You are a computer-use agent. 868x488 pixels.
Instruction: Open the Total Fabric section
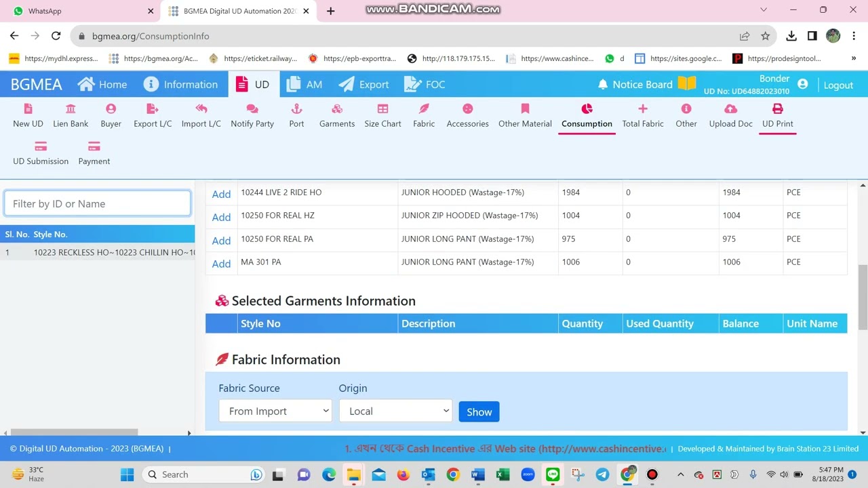643,116
